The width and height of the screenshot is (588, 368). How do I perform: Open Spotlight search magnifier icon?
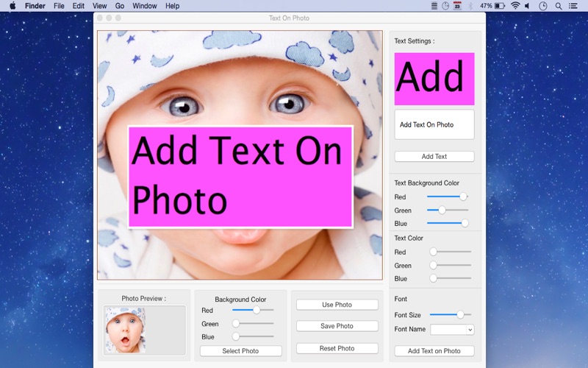pos(559,6)
